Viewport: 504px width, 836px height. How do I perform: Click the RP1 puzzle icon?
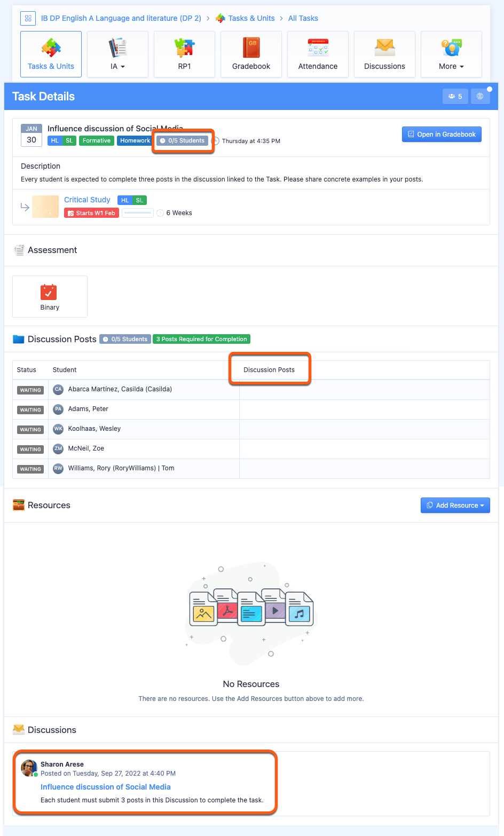184,48
